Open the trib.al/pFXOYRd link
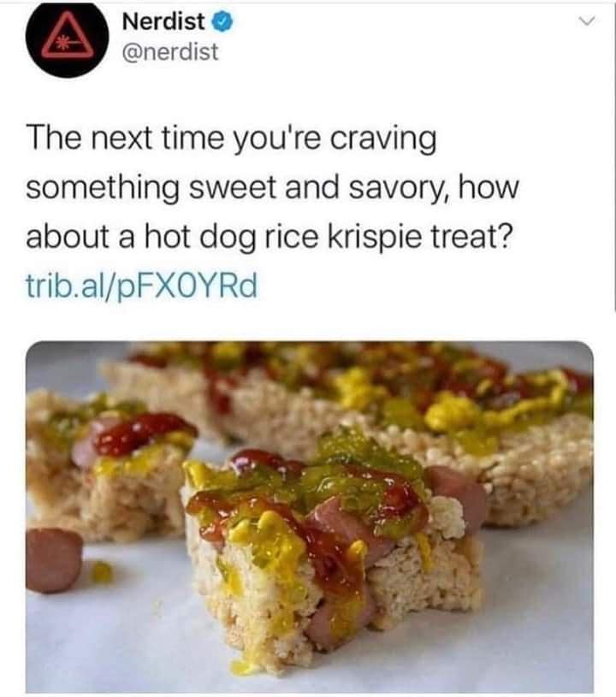 point(141,286)
